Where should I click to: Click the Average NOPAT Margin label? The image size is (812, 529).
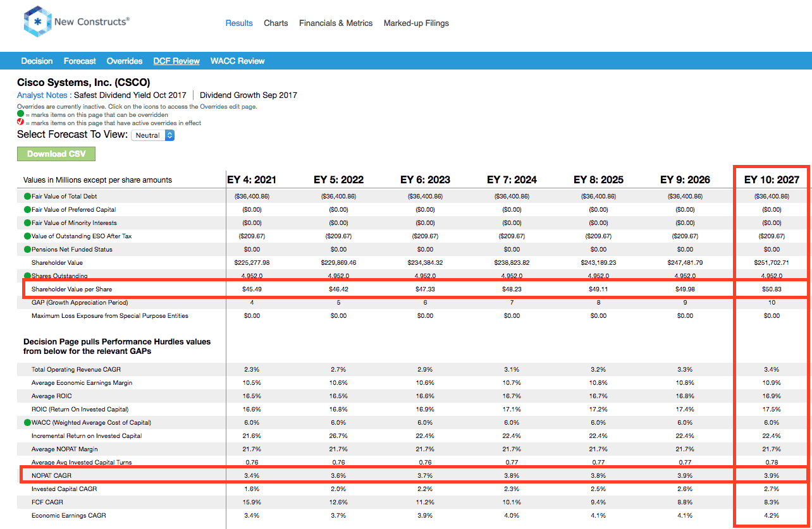pyautogui.click(x=65, y=449)
